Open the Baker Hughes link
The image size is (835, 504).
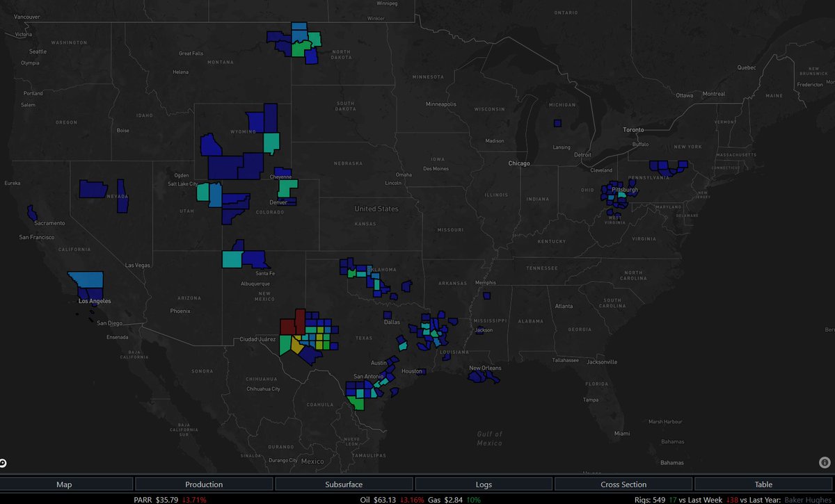tap(807, 499)
